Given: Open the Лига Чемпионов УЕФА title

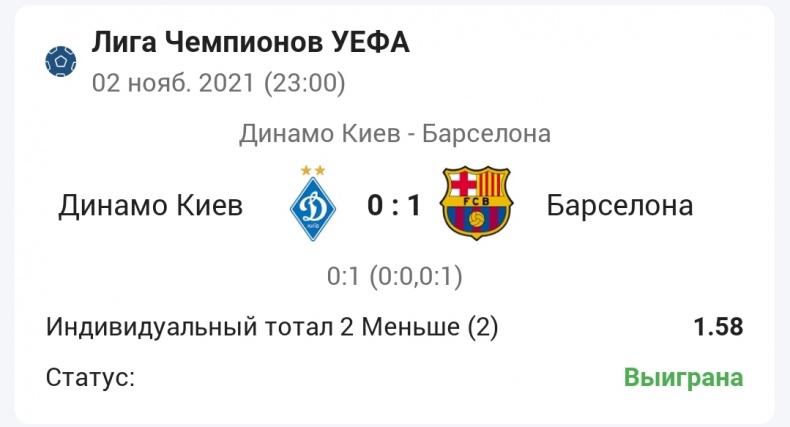Looking at the screenshot, I should pos(250,42).
